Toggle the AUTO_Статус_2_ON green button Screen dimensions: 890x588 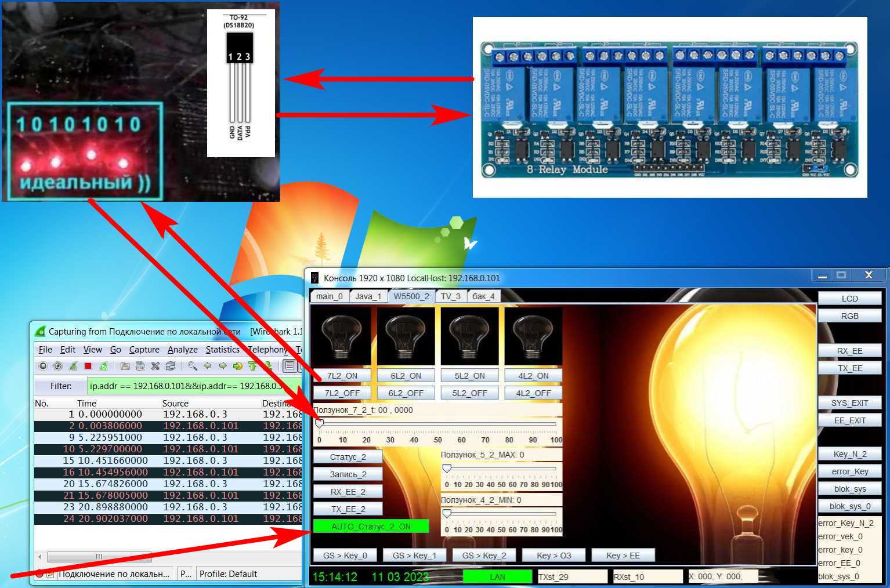pyautogui.click(x=371, y=527)
